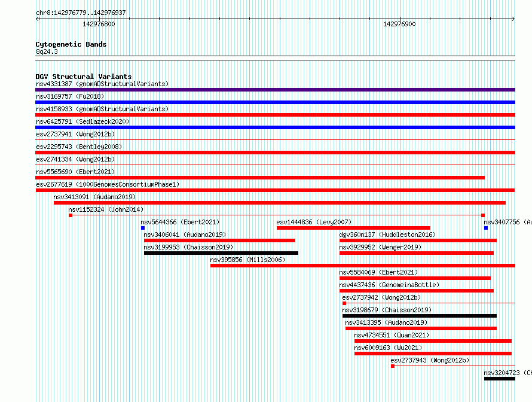Select the red nsv4734551 variant bar

coord(433,341)
